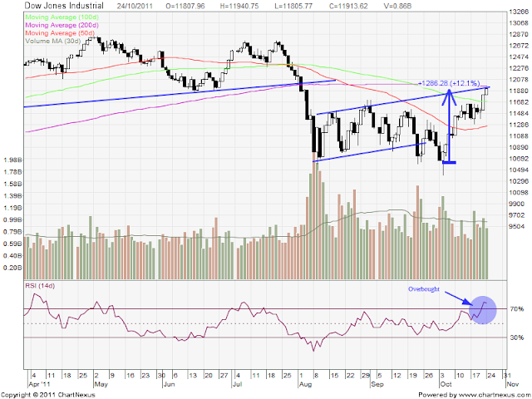Viewport: 532px width, 399px height.
Task: Click the tallest volume bar at 8 Aug
Action: tap(313, 217)
